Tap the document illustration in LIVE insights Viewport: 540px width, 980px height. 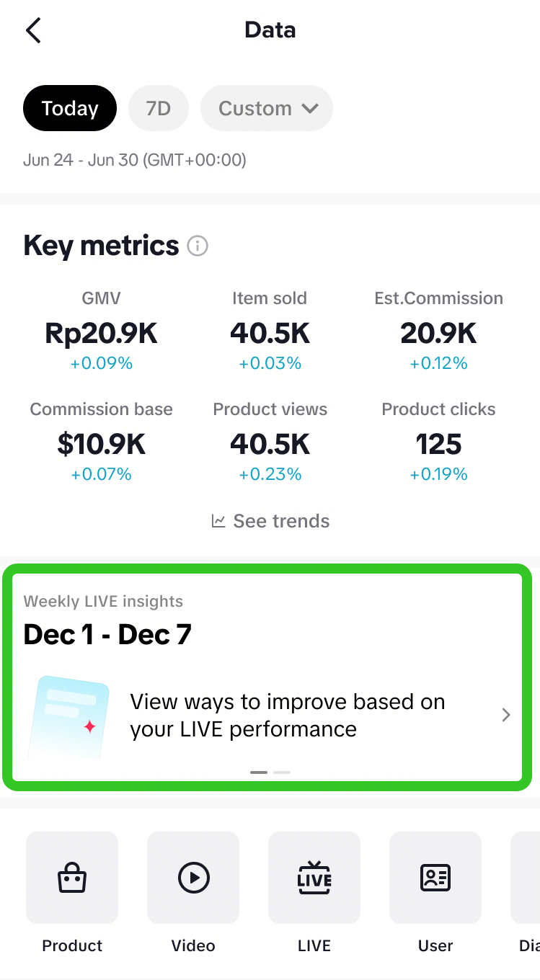click(68, 718)
